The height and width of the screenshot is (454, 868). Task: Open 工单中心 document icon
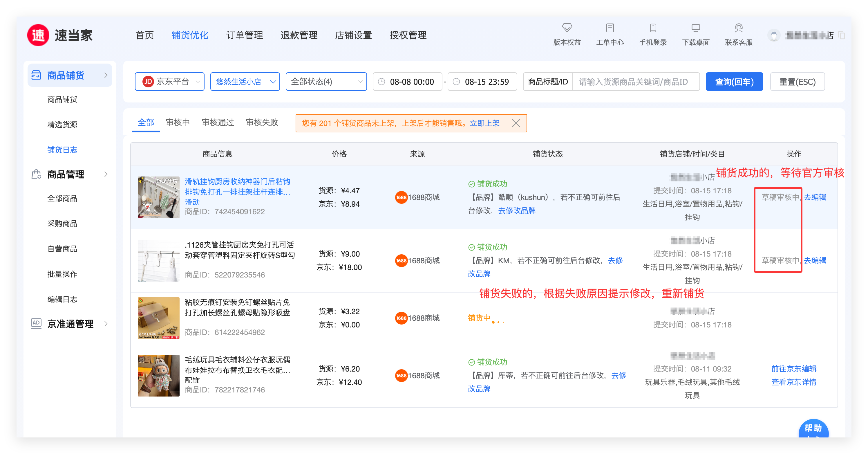[610, 28]
